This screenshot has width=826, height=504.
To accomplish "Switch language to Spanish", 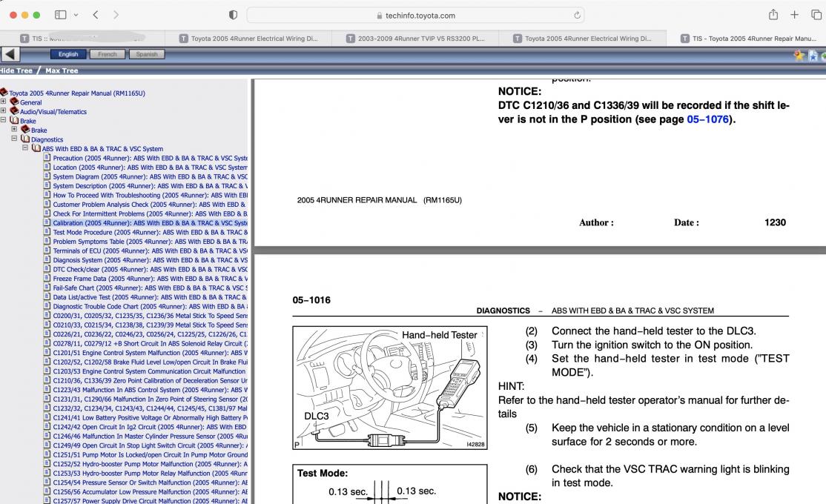I will click(x=147, y=53).
